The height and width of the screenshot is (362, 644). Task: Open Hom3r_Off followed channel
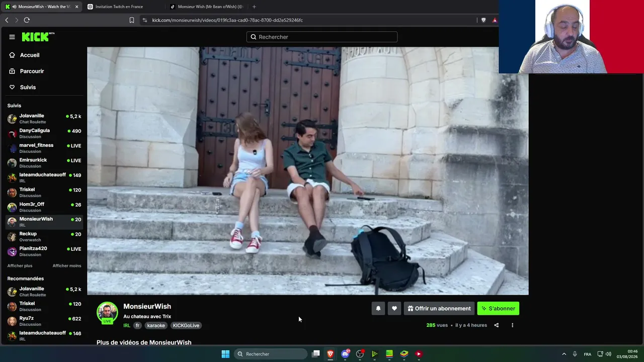[x=44, y=207]
